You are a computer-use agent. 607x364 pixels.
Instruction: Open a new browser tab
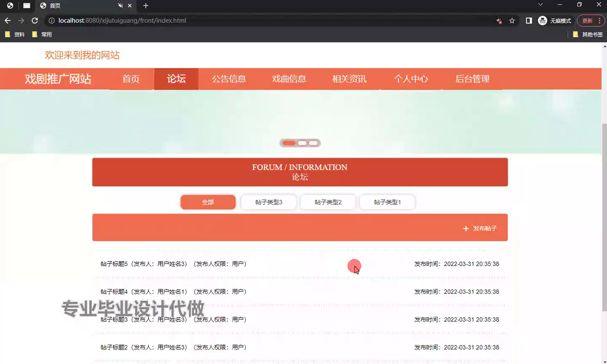146,5
